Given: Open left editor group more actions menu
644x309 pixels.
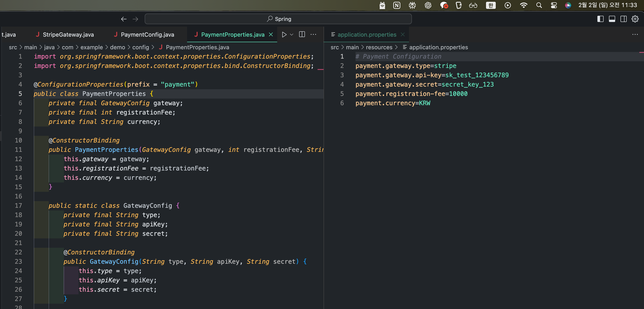Looking at the screenshot, I should [x=313, y=34].
